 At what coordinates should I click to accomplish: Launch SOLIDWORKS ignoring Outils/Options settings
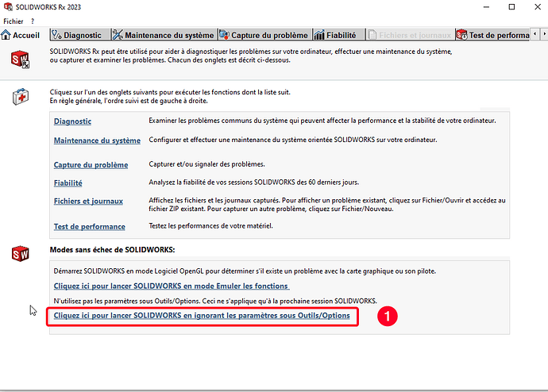tap(202, 316)
